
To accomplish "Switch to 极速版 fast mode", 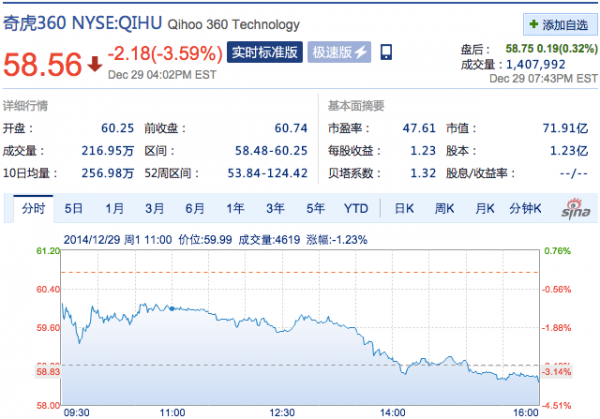I will (x=339, y=52).
